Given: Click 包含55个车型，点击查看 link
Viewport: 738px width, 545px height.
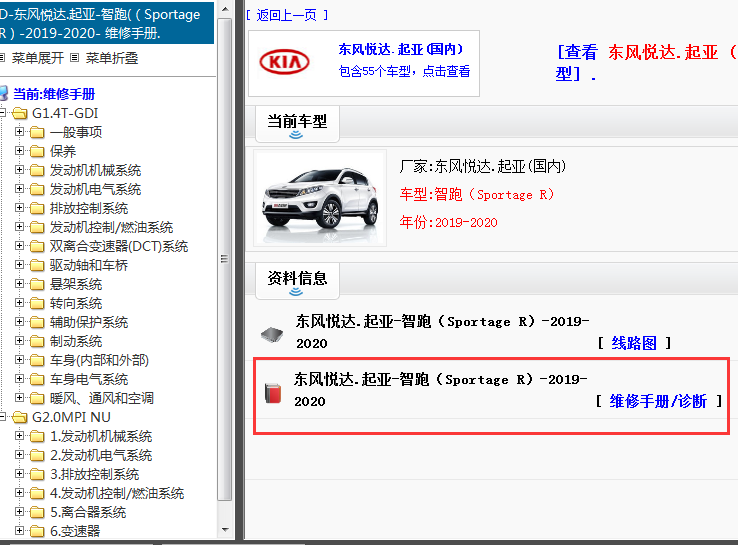Looking at the screenshot, I should pos(404,71).
